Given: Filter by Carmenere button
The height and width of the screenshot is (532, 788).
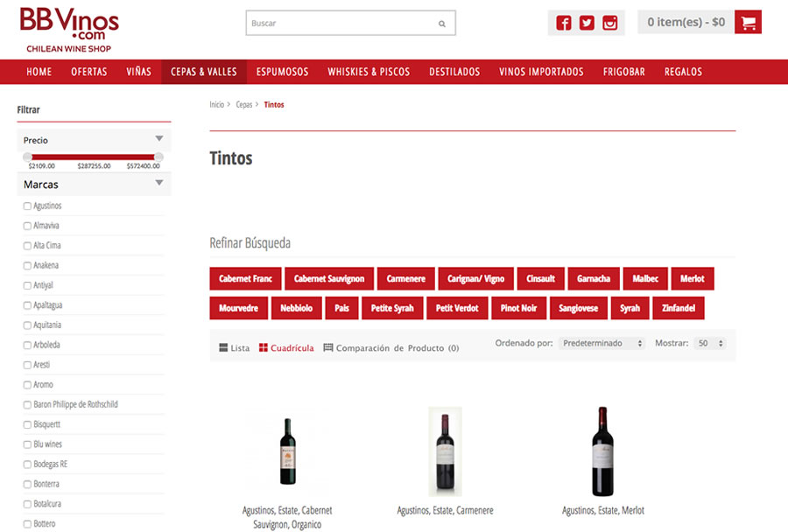Looking at the screenshot, I should (x=406, y=279).
